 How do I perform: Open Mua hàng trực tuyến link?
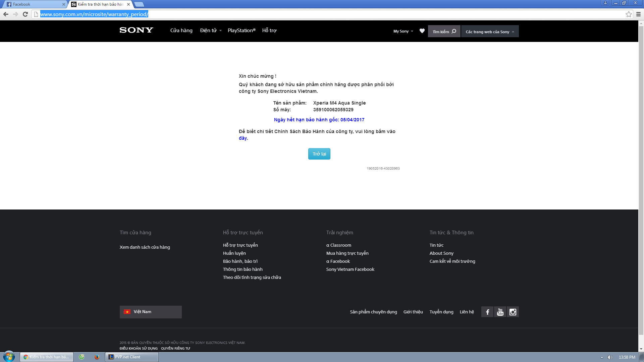click(x=347, y=253)
